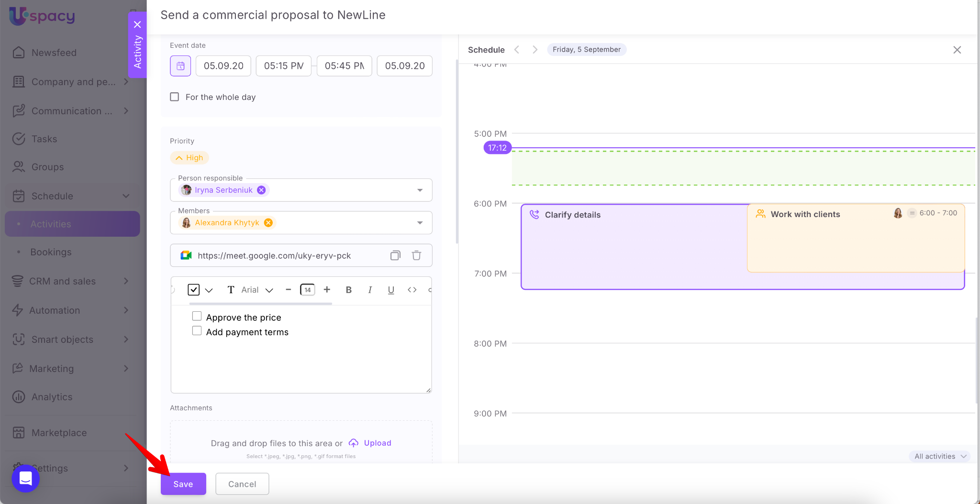This screenshot has width=980, height=504.
Task: Increase font size with plus icon
Action: click(x=327, y=290)
